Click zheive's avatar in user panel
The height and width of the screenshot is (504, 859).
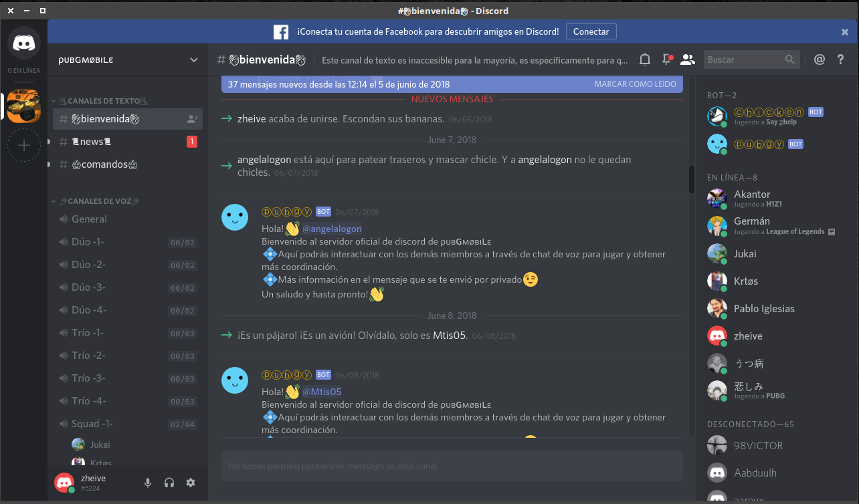point(64,483)
